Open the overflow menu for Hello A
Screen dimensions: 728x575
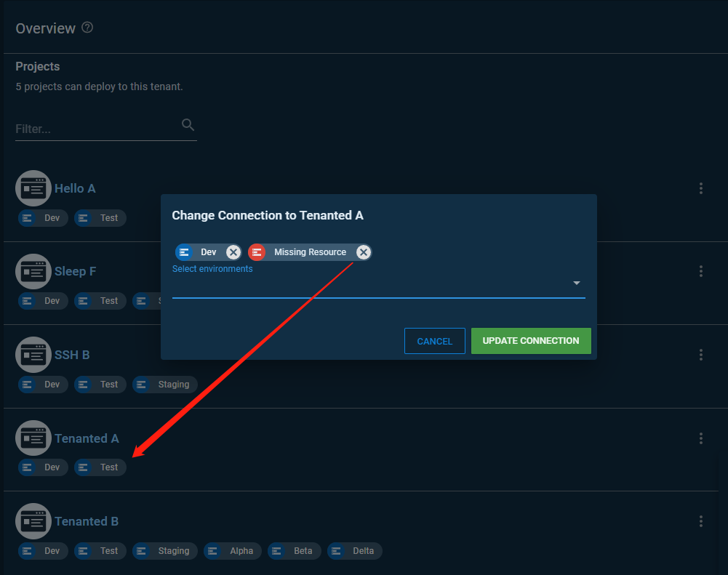pos(700,188)
